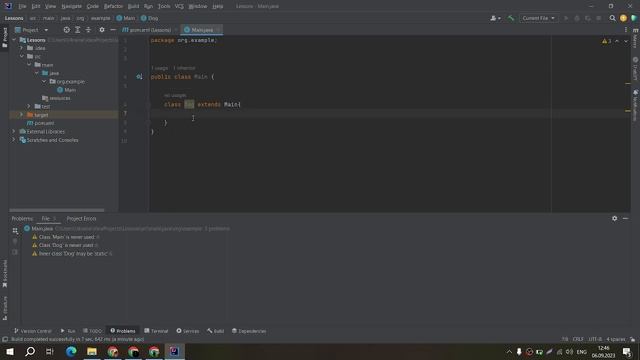Go to next highlighted problem arrow

626,41
